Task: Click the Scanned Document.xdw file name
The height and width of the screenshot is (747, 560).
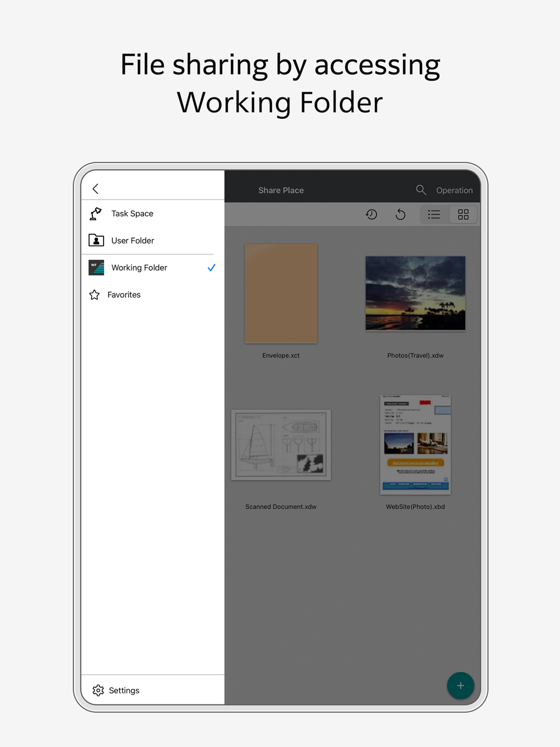Action: tap(281, 507)
